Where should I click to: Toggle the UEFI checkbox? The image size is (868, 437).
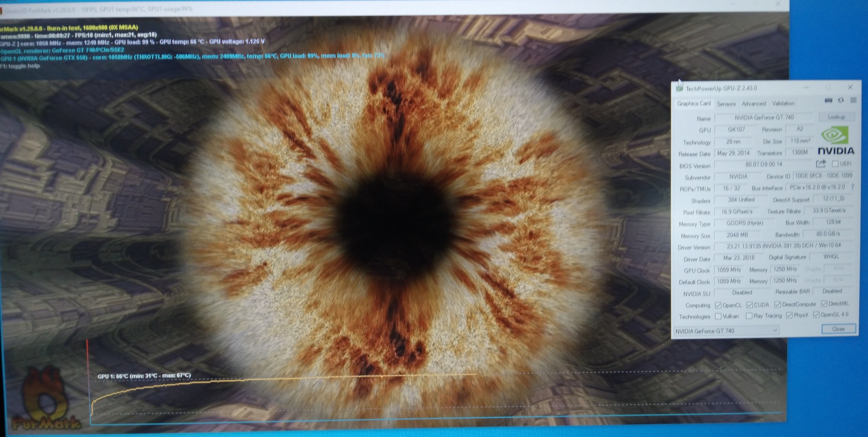(x=835, y=164)
